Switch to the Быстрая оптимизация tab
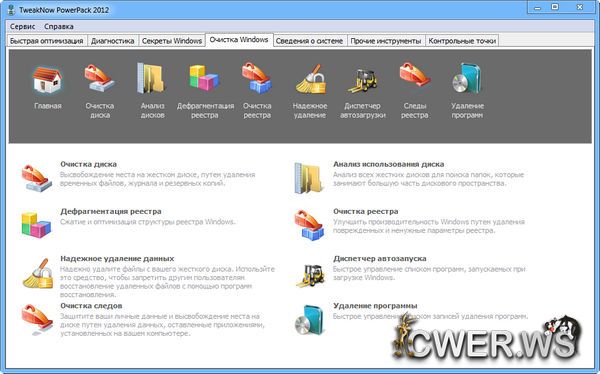 pyautogui.click(x=47, y=41)
